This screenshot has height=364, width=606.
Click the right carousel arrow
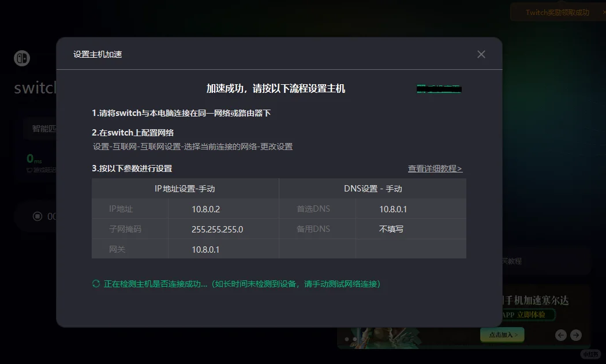[x=575, y=335]
